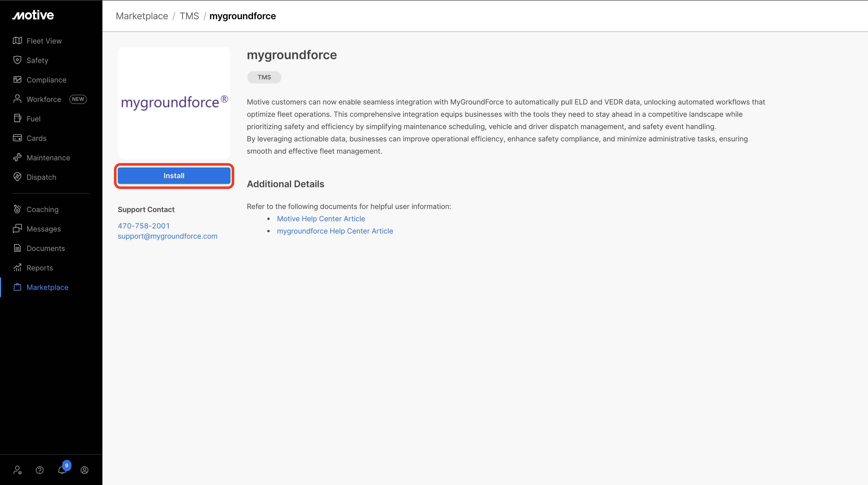Click the Motive logo
Image resolution: width=868 pixels, height=485 pixels.
(33, 15)
